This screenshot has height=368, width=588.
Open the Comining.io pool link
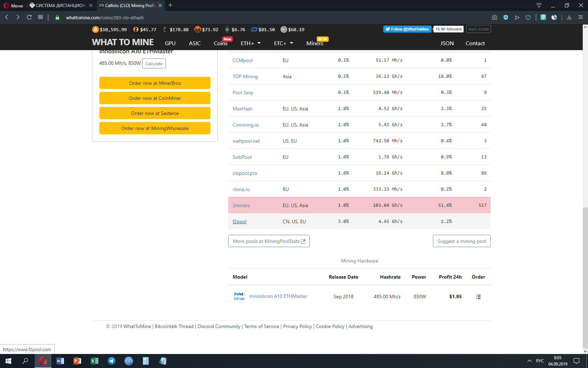click(245, 125)
